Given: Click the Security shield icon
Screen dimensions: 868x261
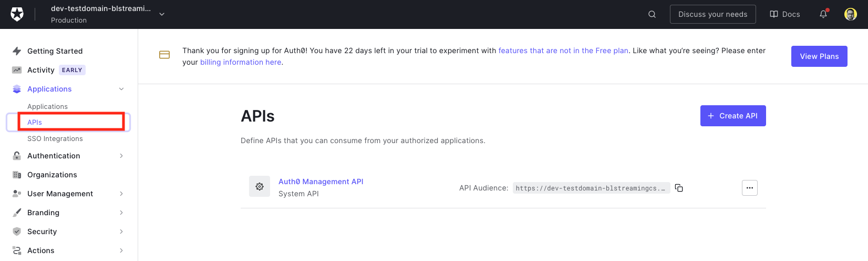Looking at the screenshot, I should (17, 232).
